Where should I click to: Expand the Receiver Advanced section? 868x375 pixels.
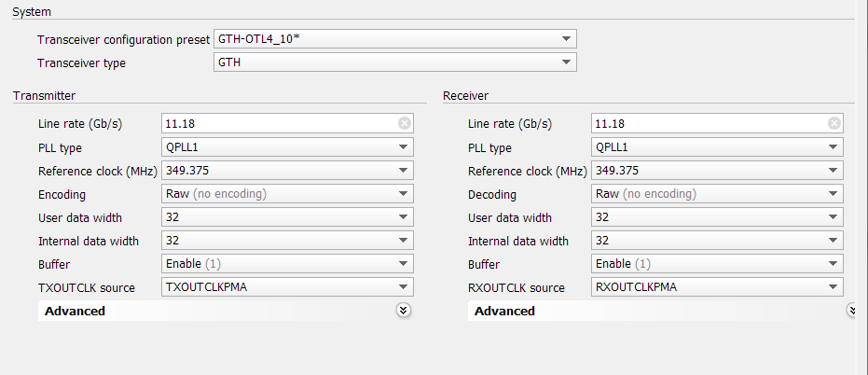(x=852, y=311)
